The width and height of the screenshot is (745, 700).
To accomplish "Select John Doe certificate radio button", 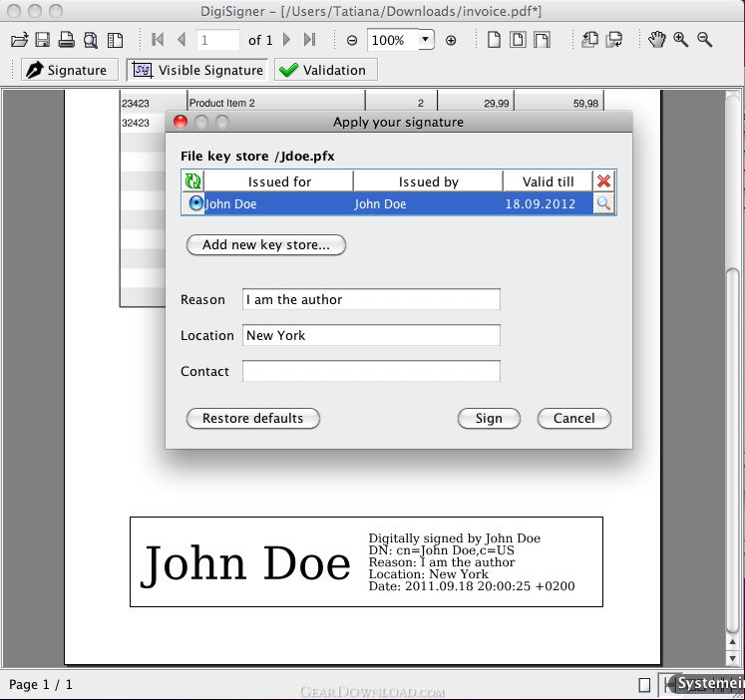I will pos(195,203).
